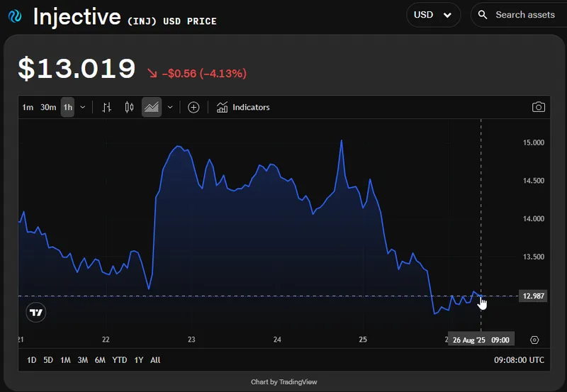Click the 22 date axis label
Screen dimensions: 567x392
(x=106, y=340)
